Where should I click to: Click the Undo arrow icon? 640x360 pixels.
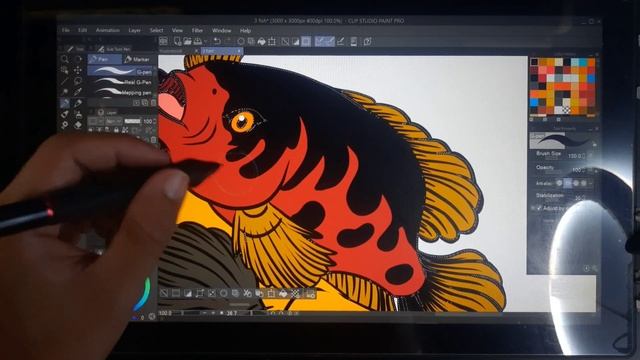pyautogui.click(x=217, y=41)
